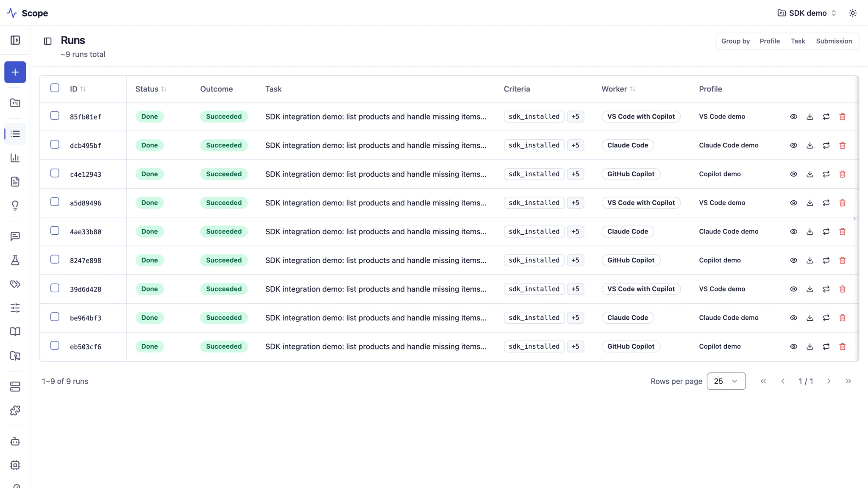Delete run eb503cf6 with trash icon
868x488 pixels.
tap(842, 347)
